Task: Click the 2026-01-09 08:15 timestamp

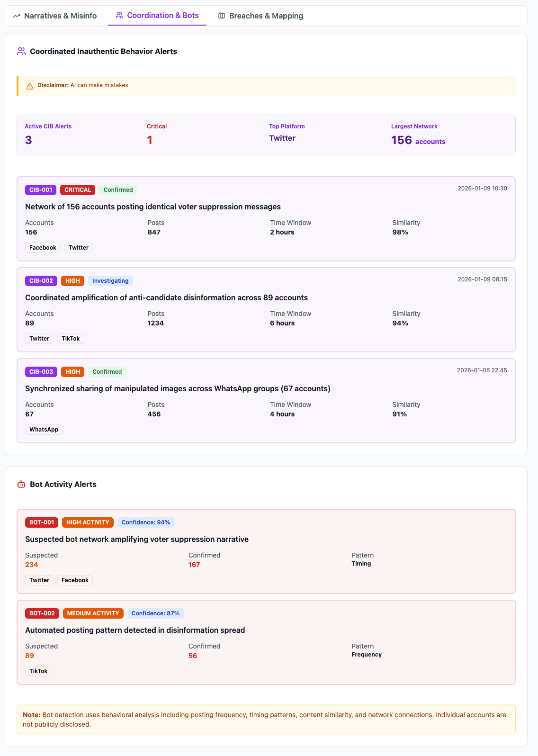Action: point(482,279)
